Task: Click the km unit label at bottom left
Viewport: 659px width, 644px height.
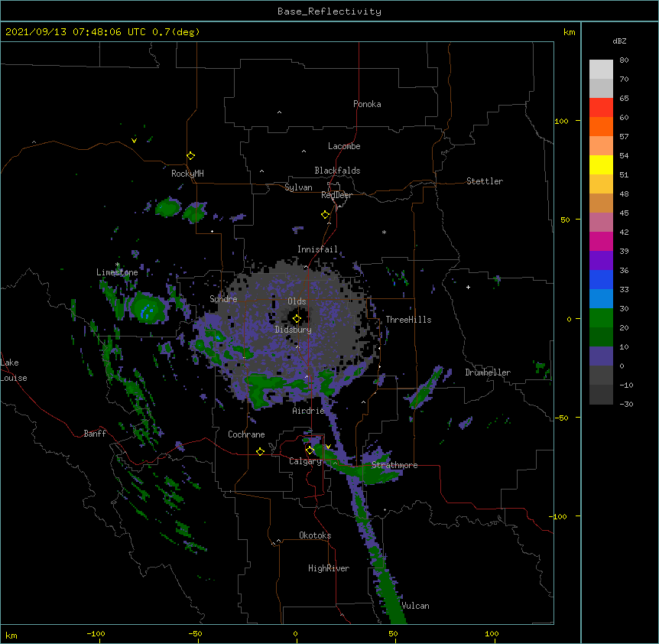Action: pos(11,635)
